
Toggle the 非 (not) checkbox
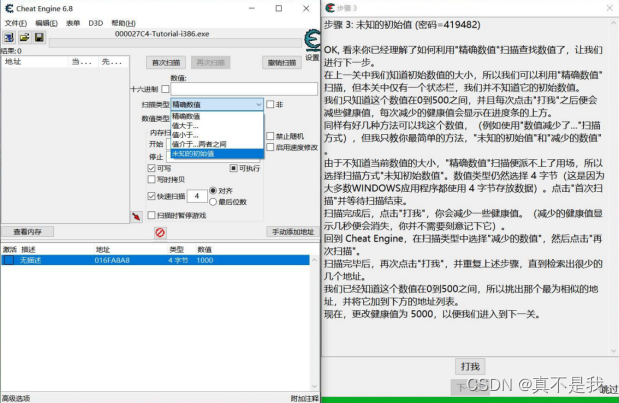coord(270,105)
